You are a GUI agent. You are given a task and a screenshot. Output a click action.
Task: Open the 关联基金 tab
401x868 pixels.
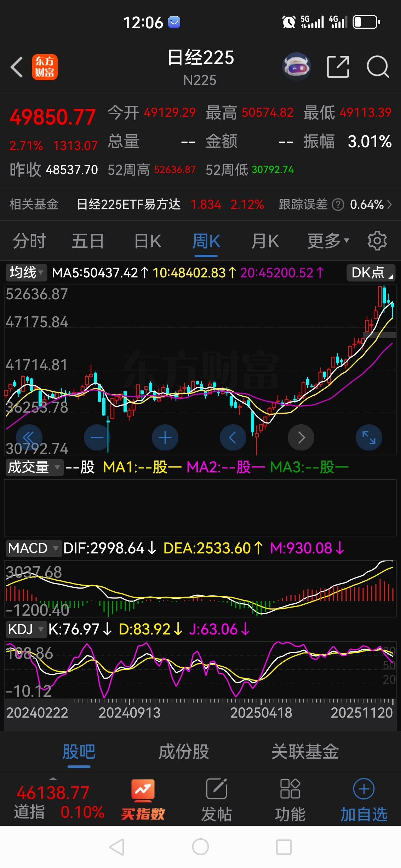305,752
